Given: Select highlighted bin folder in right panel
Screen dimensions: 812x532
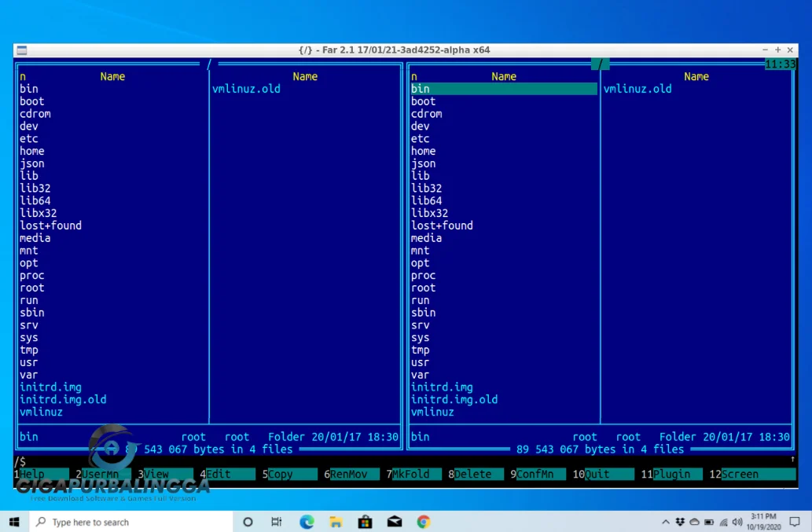Looking at the screenshot, I should (503, 89).
